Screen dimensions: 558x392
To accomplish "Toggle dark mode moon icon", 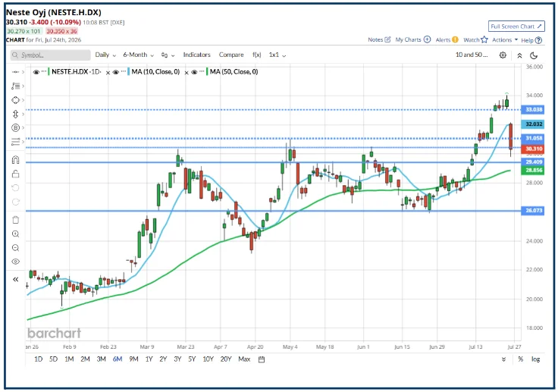I will [534, 55].
